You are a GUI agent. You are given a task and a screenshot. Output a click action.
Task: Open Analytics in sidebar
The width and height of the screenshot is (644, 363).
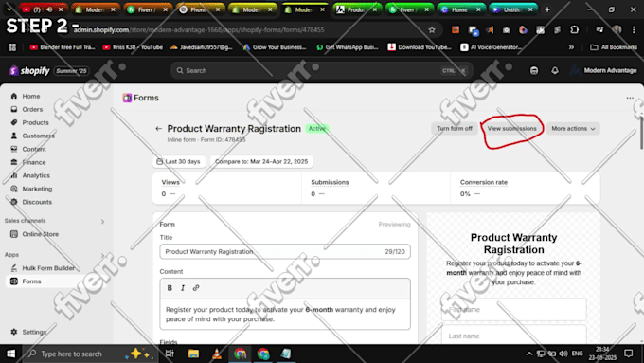[36, 175]
